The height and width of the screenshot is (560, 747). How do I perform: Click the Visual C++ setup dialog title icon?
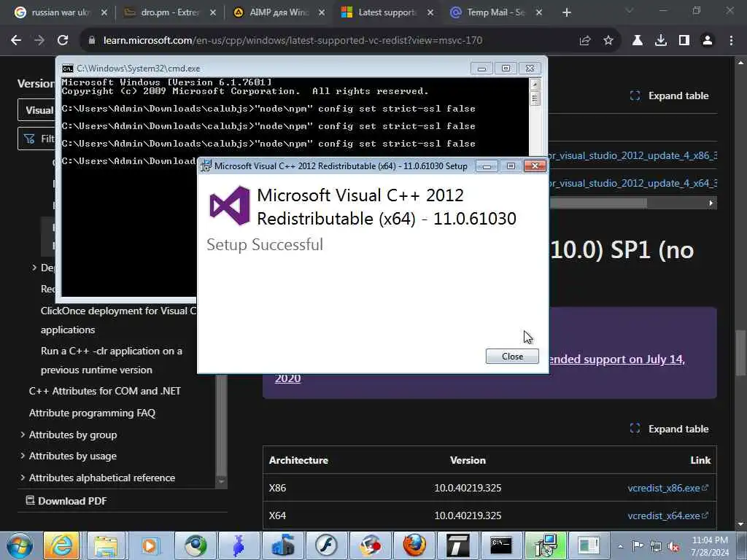tap(206, 166)
